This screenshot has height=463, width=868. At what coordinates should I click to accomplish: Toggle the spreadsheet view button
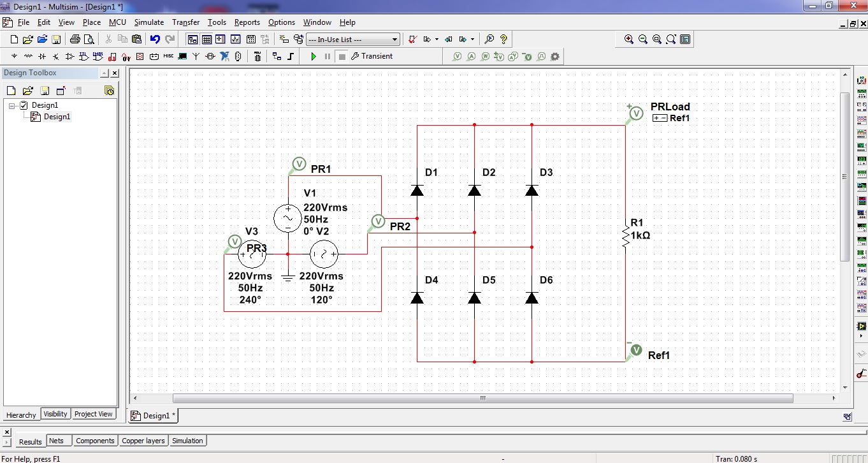206,39
